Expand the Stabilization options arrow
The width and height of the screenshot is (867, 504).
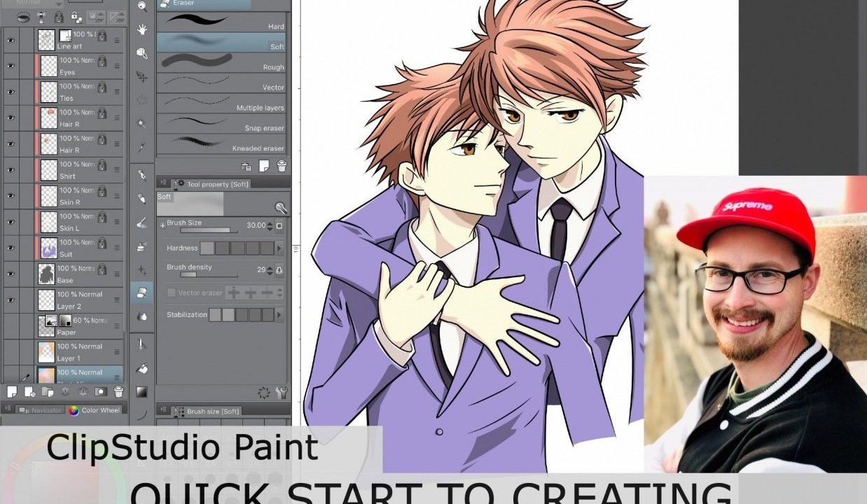[279, 315]
